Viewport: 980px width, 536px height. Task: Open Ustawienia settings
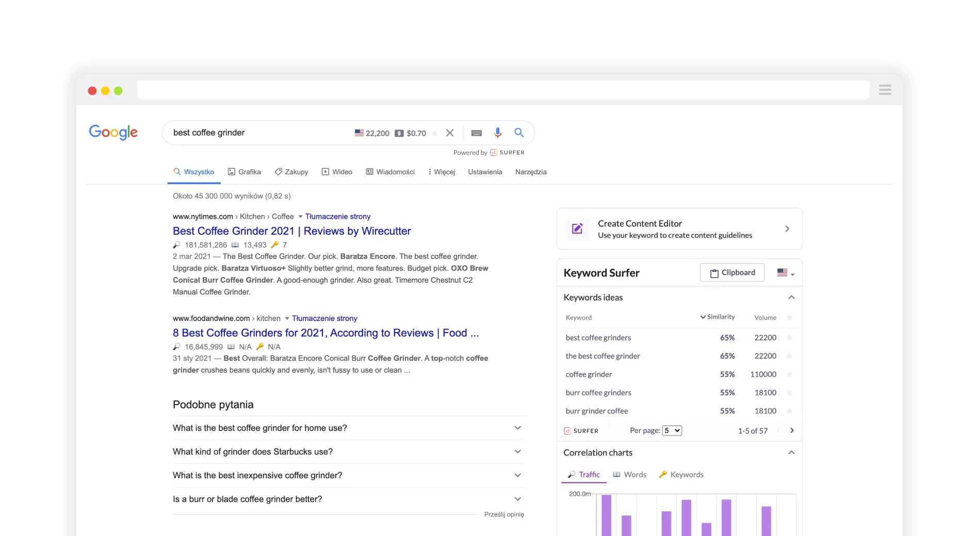(485, 172)
